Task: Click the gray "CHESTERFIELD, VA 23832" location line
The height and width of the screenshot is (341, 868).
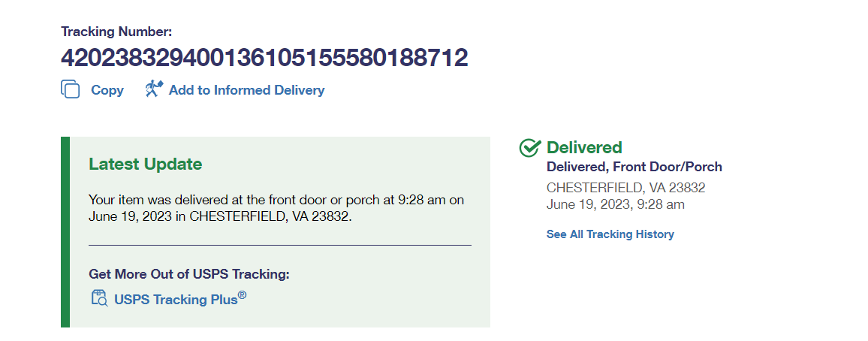Action: [625, 188]
